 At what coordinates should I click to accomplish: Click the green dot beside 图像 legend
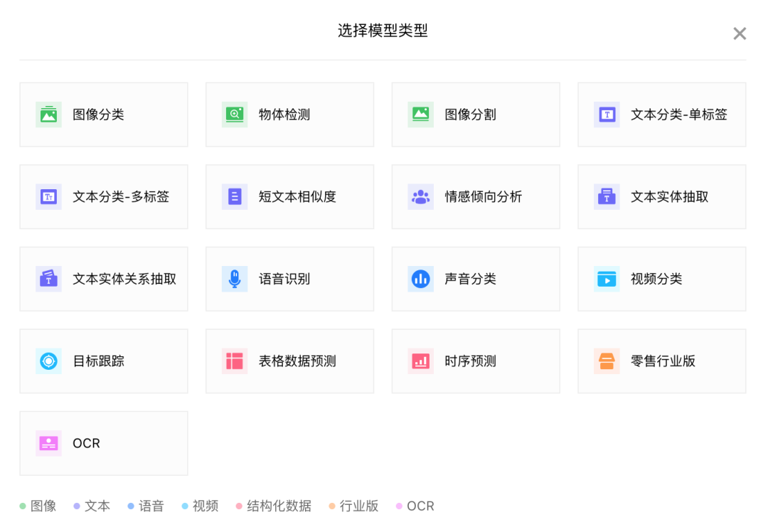(x=23, y=506)
